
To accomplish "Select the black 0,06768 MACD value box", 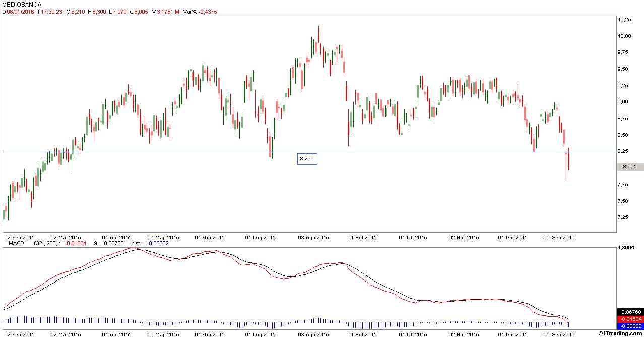I will 630,312.
